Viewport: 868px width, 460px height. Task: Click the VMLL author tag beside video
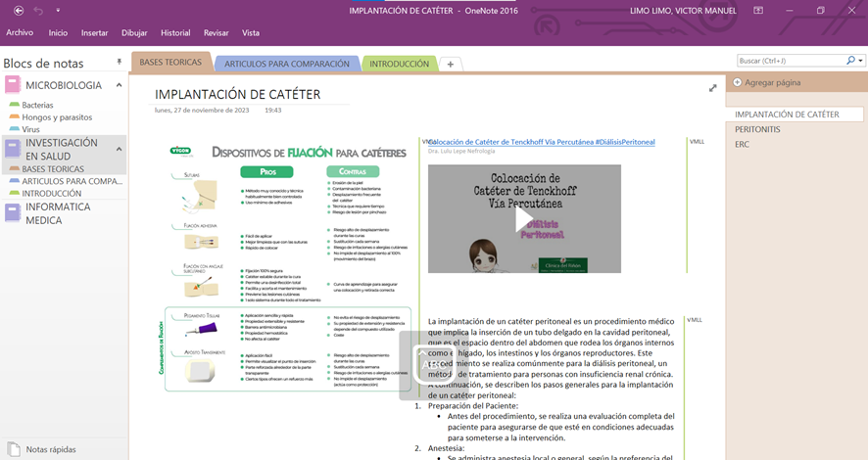pos(697,142)
